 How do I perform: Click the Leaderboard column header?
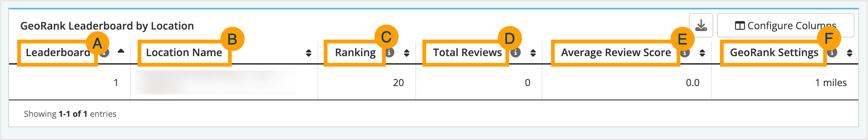pyautogui.click(x=58, y=52)
